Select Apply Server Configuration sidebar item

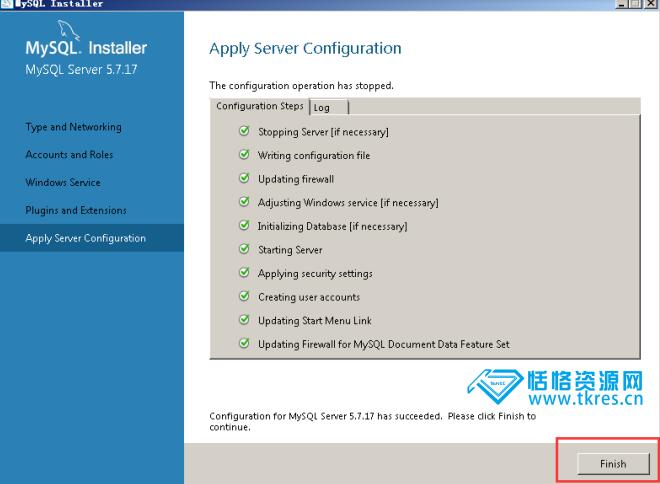pos(85,238)
